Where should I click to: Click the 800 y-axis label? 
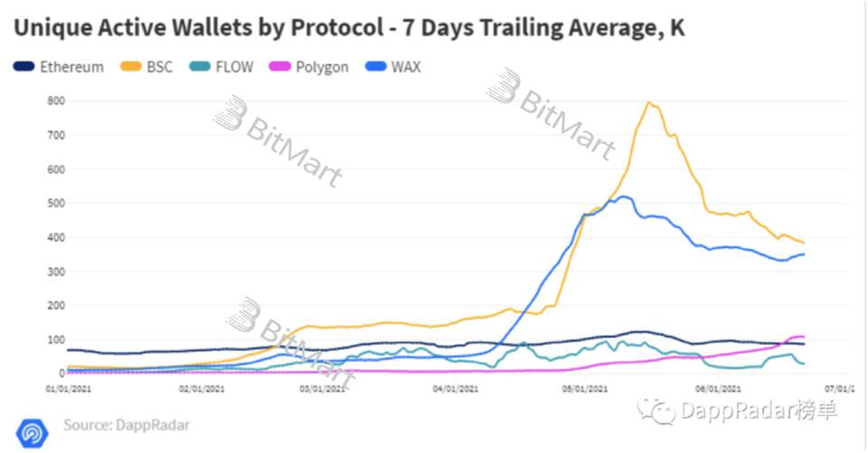point(56,100)
